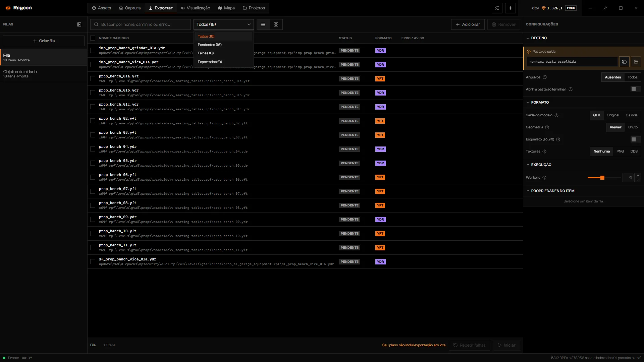Click the pick output folder icon
The image size is (644, 362).
coord(624,62)
